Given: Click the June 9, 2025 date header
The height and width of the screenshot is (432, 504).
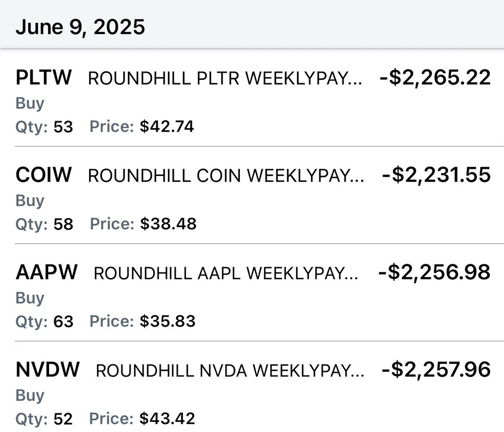Looking at the screenshot, I should point(80,27).
